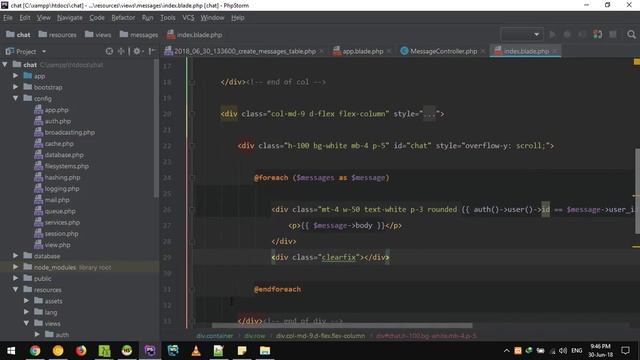Select broadcasting.php file
This screenshot has width=640, height=360.
click(64, 132)
